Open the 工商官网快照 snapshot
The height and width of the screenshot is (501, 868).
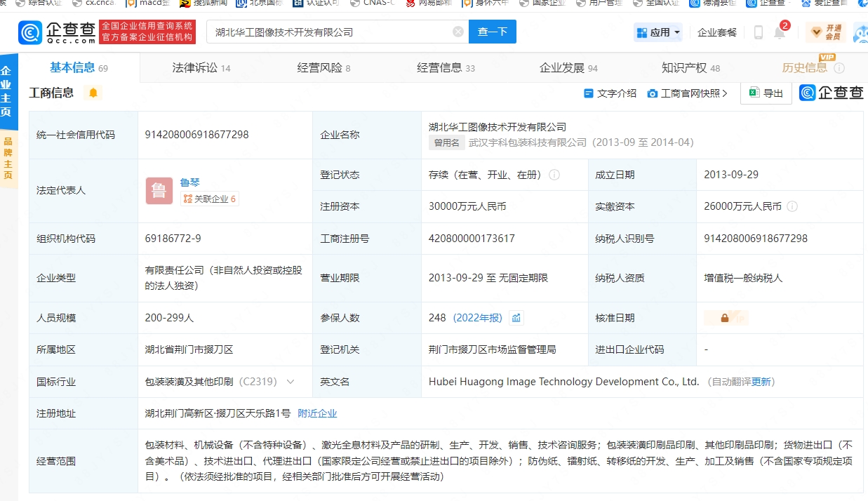[x=688, y=93]
